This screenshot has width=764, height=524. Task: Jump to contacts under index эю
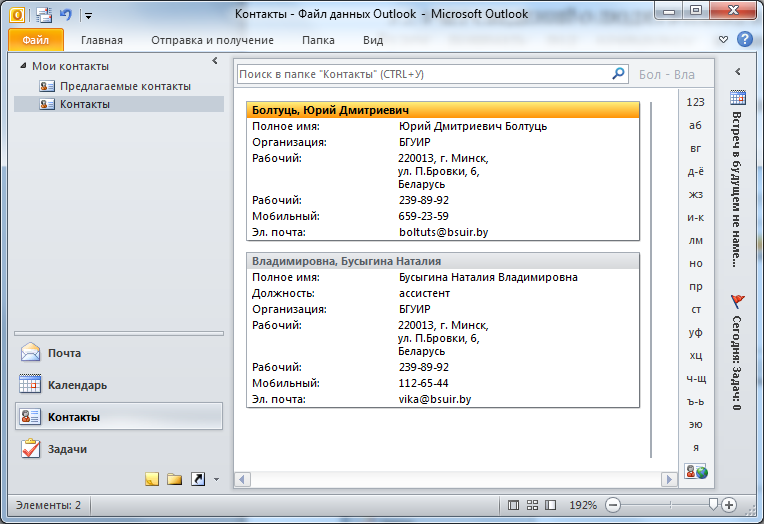click(x=695, y=425)
